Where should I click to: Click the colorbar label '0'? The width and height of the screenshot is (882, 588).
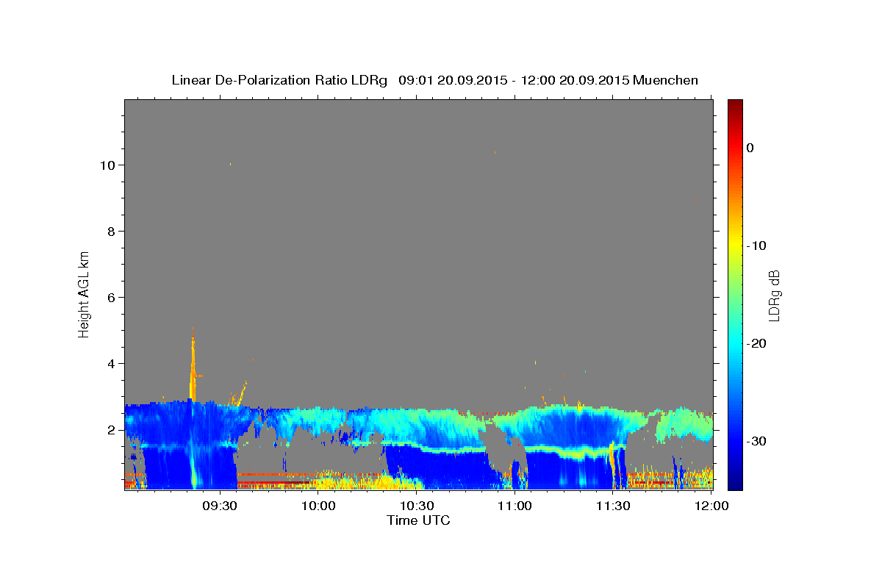(750, 148)
